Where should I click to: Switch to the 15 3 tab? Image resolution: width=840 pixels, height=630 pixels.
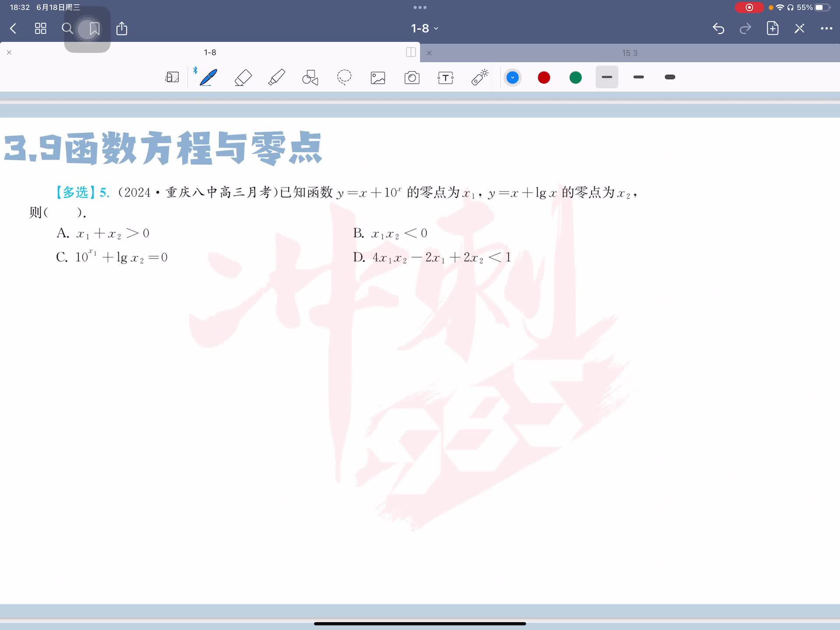click(x=629, y=53)
